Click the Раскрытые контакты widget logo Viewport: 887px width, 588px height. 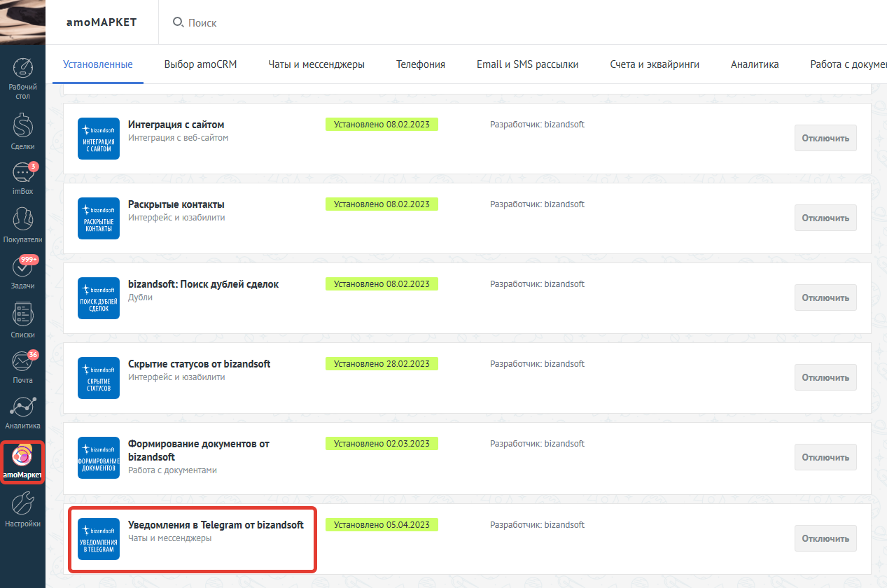[x=99, y=218]
